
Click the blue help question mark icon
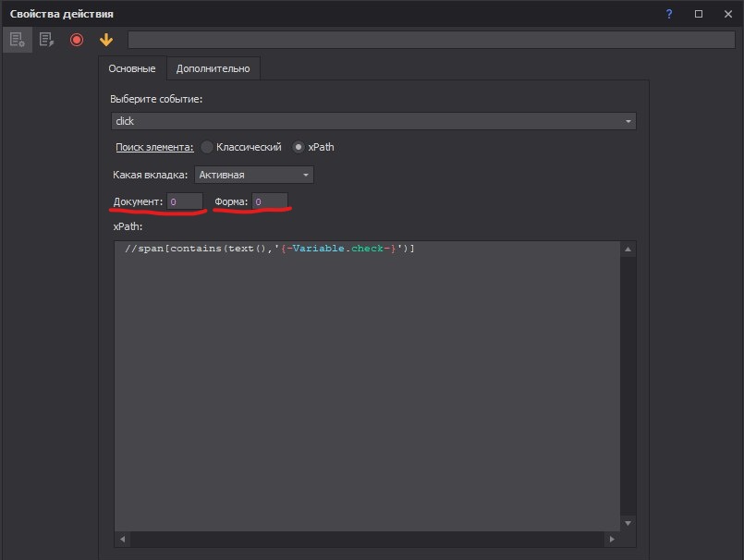pos(669,14)
